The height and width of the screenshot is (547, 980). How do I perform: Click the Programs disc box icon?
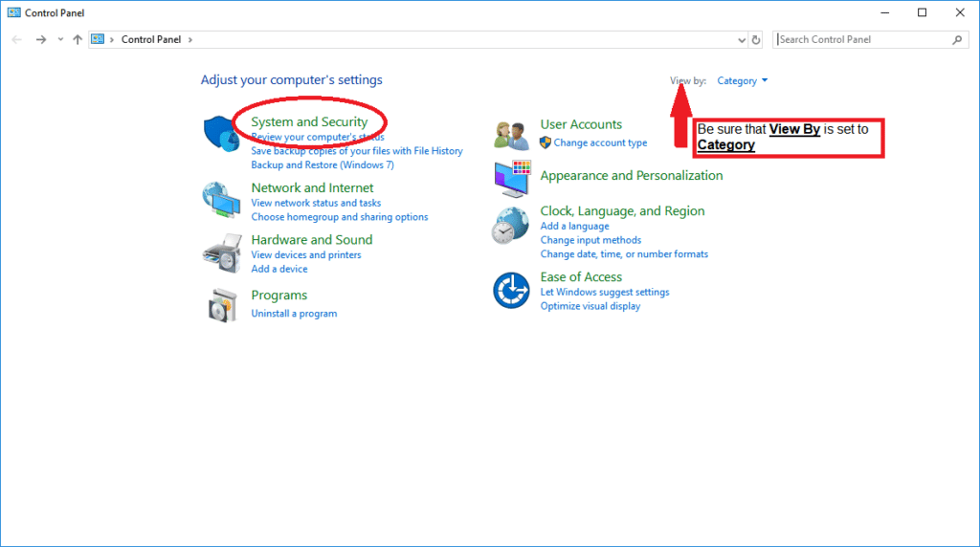click(222, 305)
